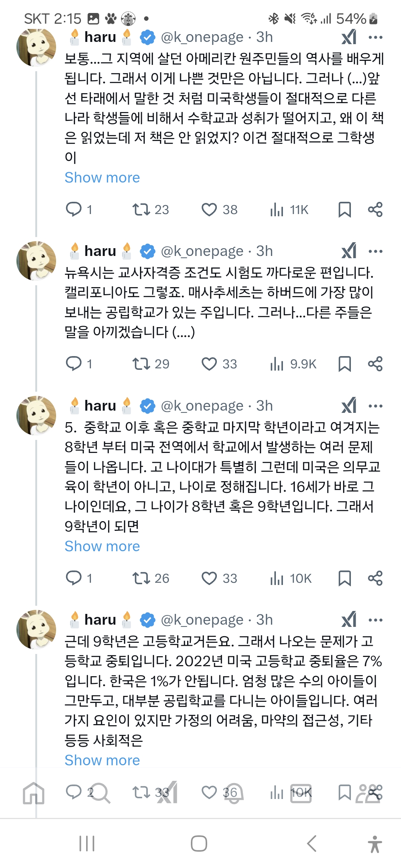Share the 뉴욕시 교사자격증 tweet

375,364
